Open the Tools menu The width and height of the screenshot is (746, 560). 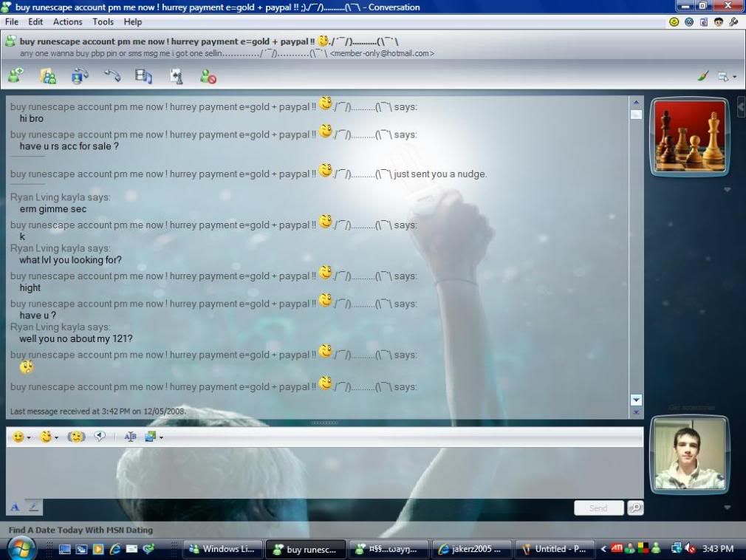point(103,22)
